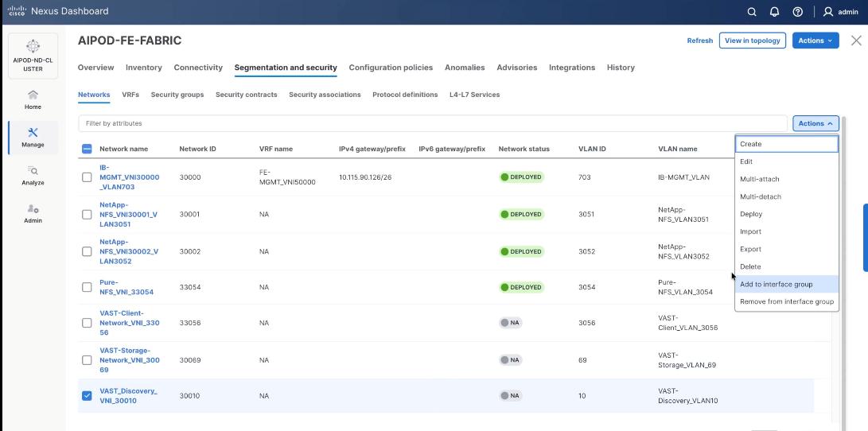This screenshot has height=431, width=868.
Task: Open Manage section in sidebar
Action: pyautogui.click(x=33, y=138)
